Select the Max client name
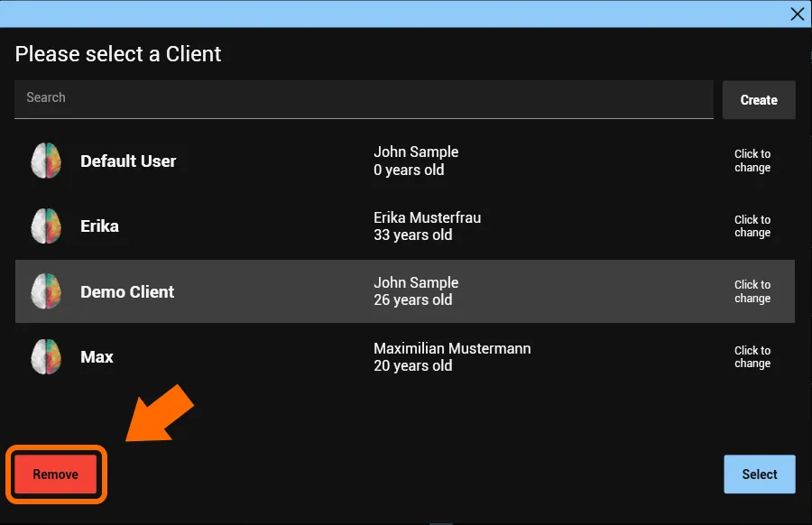This screenshot has width=812, height=525. tap(97, 357)
